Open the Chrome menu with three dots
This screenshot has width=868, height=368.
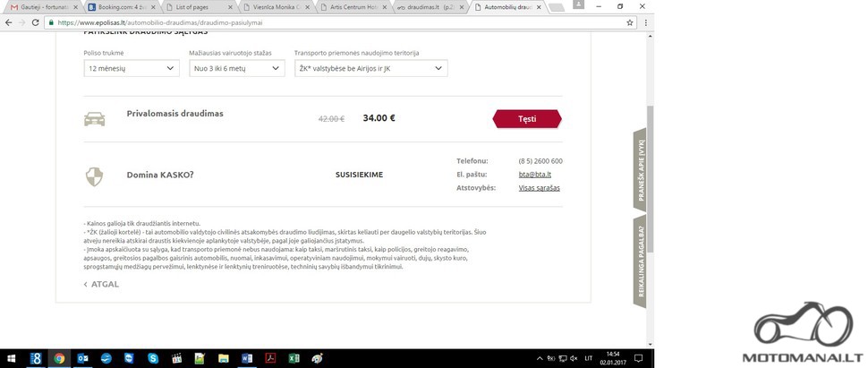tap(645, 22)
